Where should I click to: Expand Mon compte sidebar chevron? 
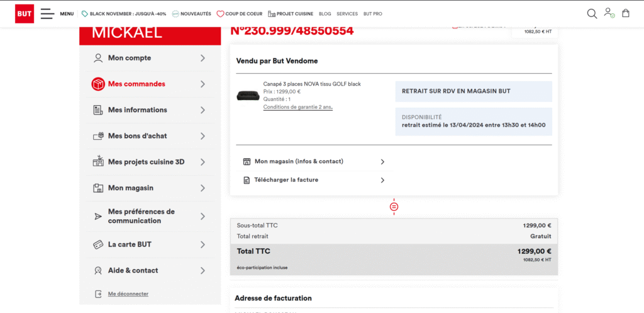pos(203,58)
